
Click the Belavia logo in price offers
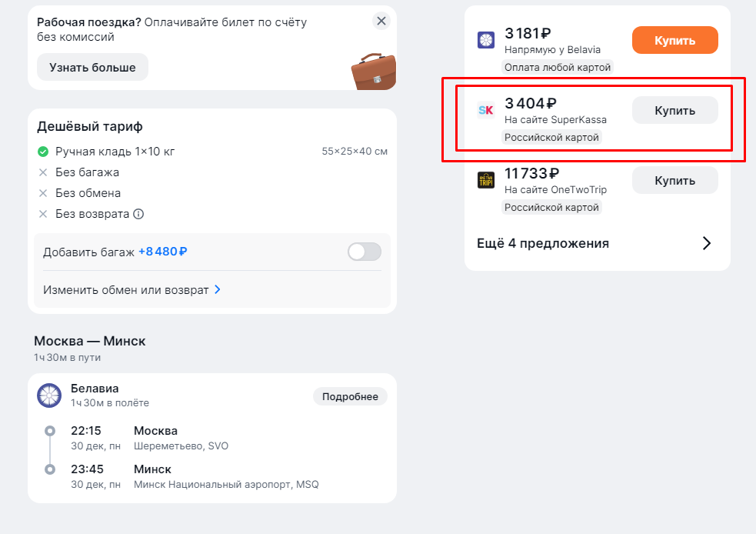tap(486, 40)
